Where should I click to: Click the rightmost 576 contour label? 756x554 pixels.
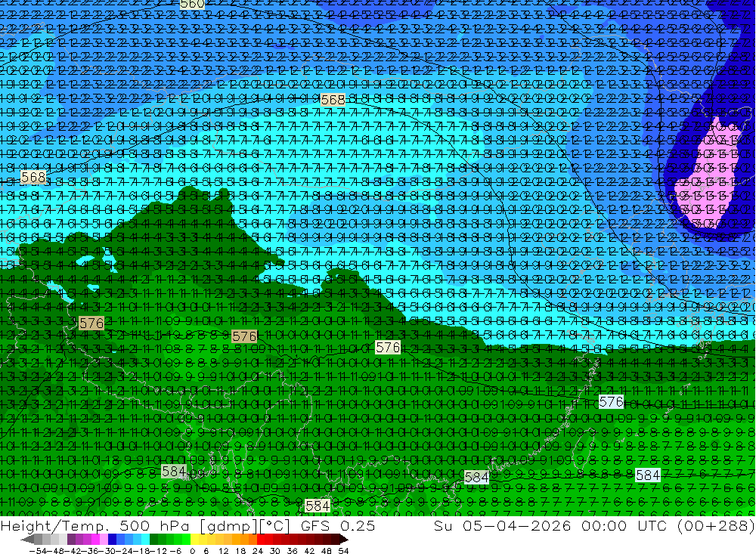(x=612, y=401)
